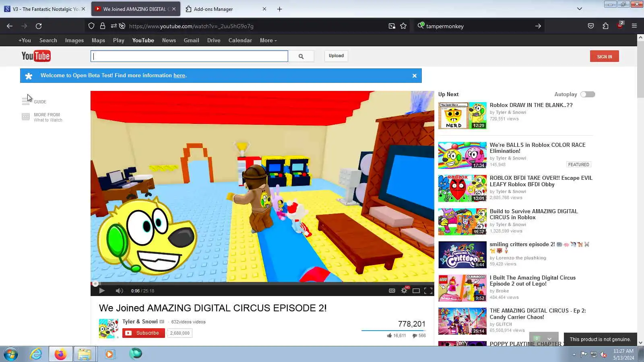Click the tracking protection shield icon
644x362 pixels.
(x=91, y=26)
